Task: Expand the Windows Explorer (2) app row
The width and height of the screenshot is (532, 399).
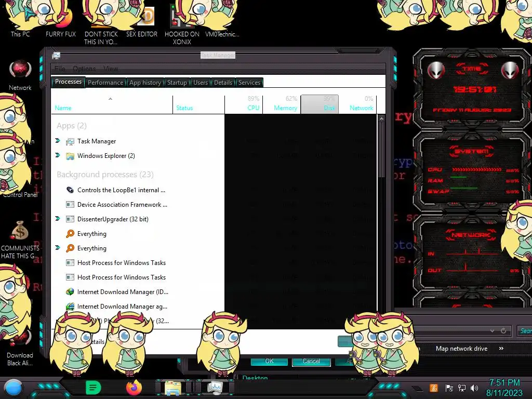Action: tap(58, 155)
